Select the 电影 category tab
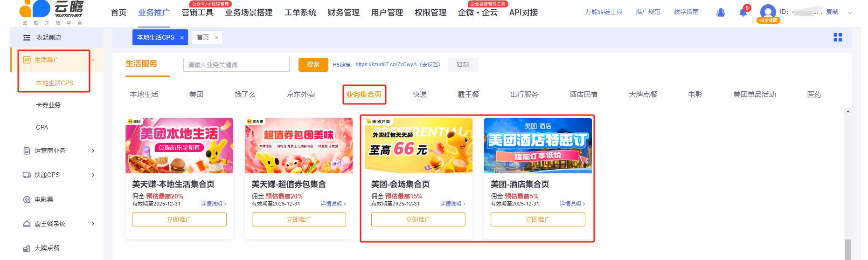 695,95
